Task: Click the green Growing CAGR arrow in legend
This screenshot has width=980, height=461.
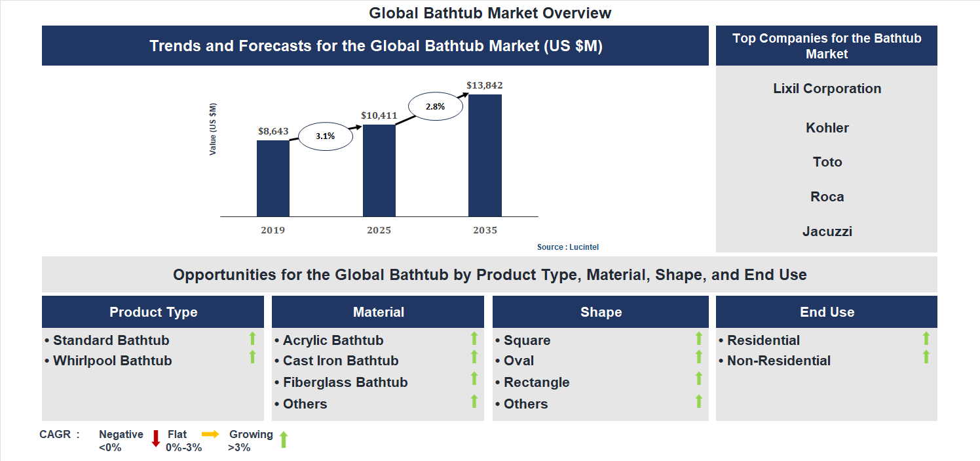Action: pos(284,439)
